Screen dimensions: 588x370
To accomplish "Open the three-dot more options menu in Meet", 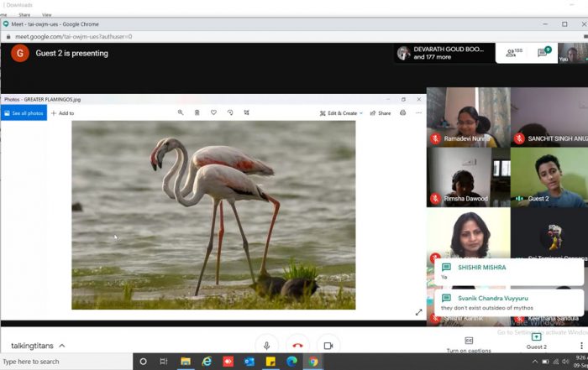I will [x=581, y=346].
